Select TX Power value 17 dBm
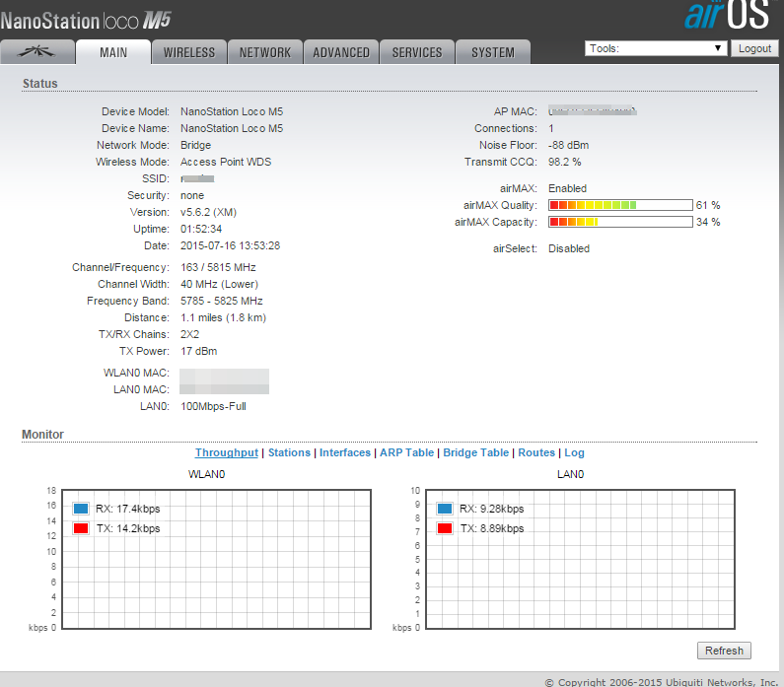The image size is (784, 687). (x=198, y=351)
